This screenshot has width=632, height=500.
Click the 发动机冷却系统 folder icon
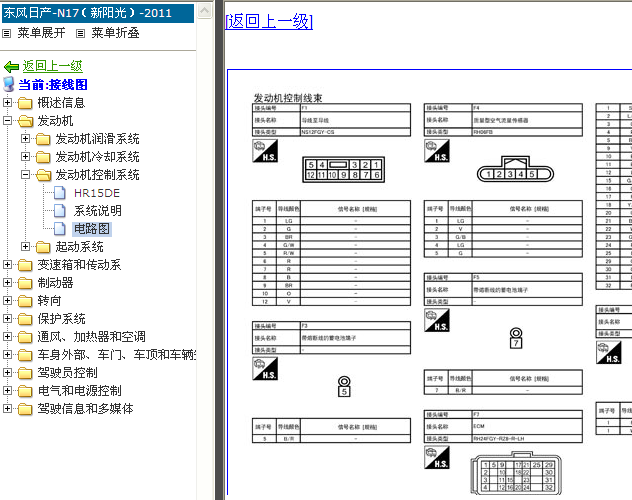[x=43, y=157]
